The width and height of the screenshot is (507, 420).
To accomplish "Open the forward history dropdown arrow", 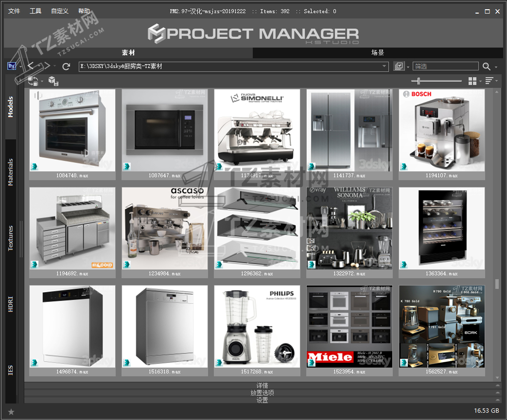I will point(54,66).
